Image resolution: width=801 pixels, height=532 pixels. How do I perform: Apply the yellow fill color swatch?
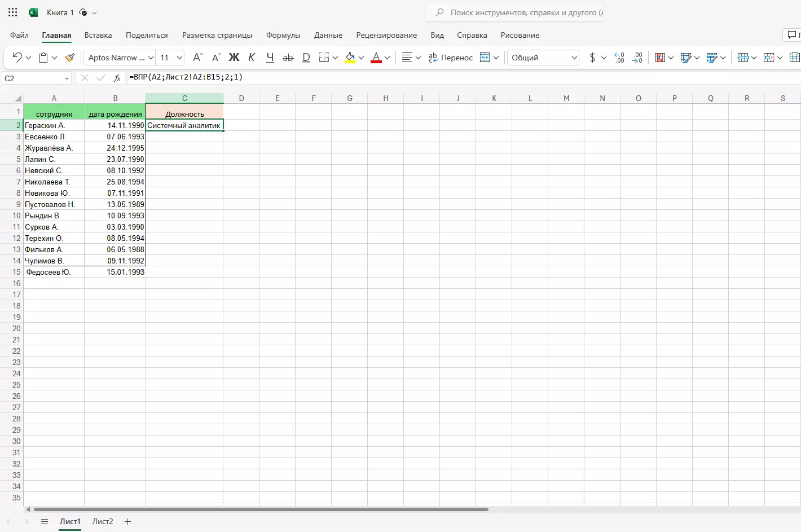pos(350,58)
